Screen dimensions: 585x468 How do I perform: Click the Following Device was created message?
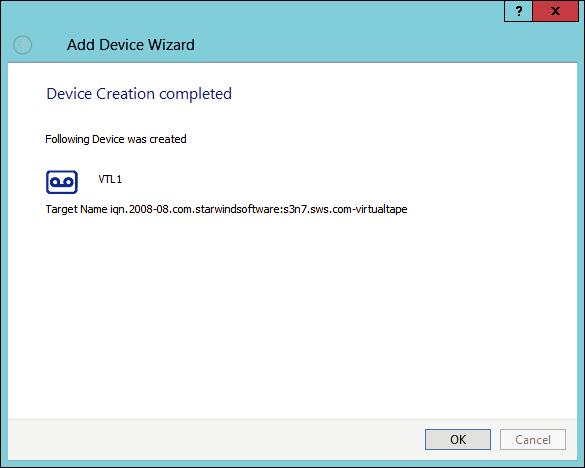(116, 139)
